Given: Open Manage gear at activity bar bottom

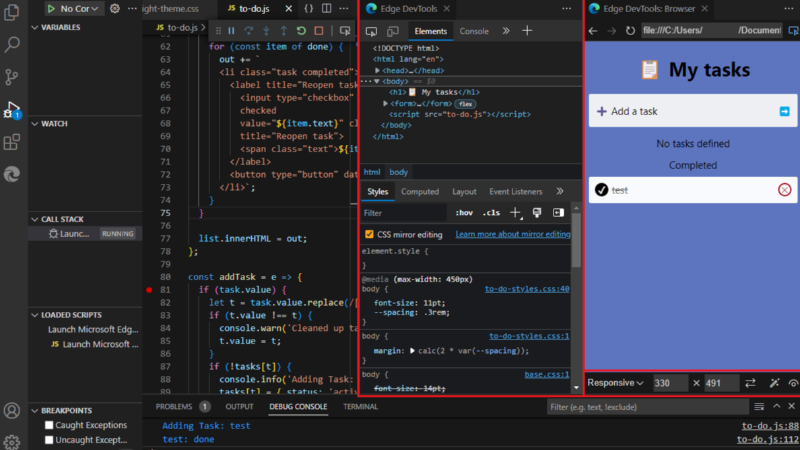Looking at the screenshot, I should (x=11, y=442).
